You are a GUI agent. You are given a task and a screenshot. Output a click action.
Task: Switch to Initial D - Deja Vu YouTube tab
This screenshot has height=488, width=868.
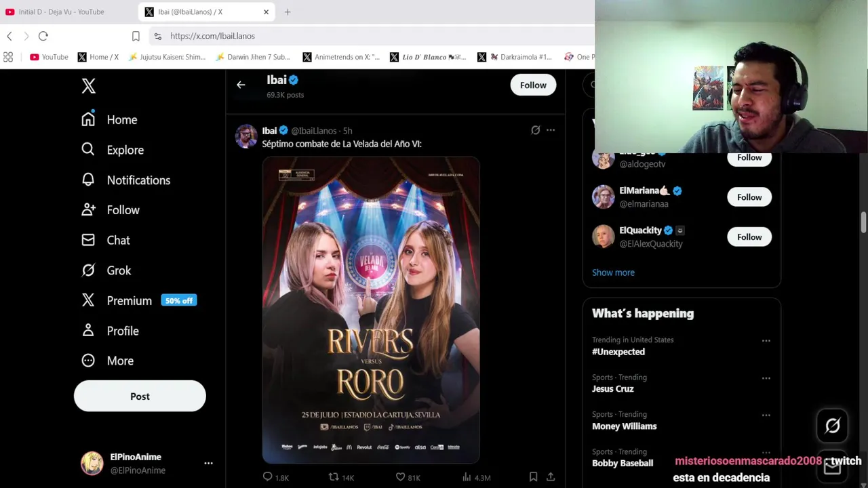point(68,12)
